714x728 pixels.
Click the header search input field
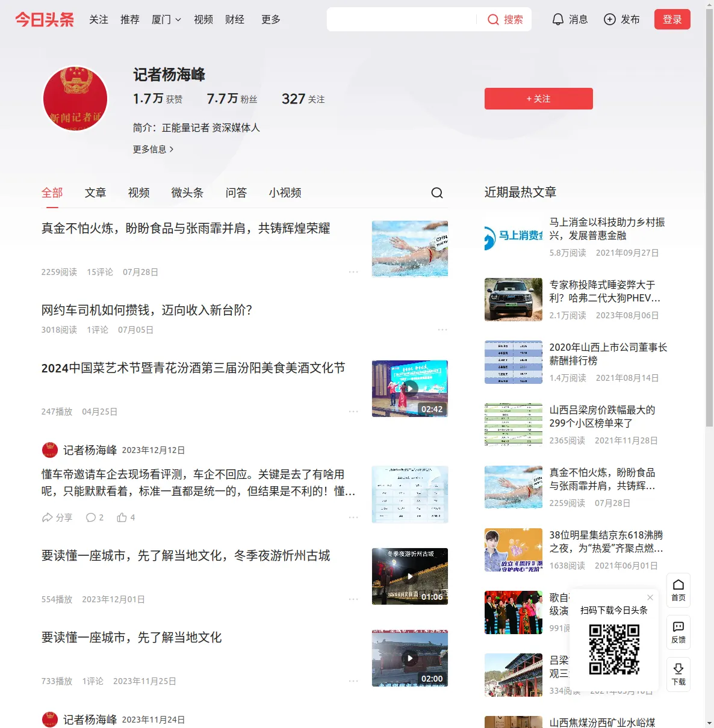[402, 19]
